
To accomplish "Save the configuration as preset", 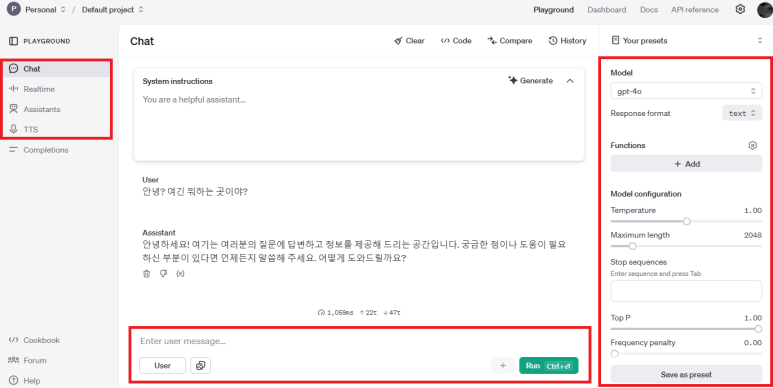I will click(686, 374).
